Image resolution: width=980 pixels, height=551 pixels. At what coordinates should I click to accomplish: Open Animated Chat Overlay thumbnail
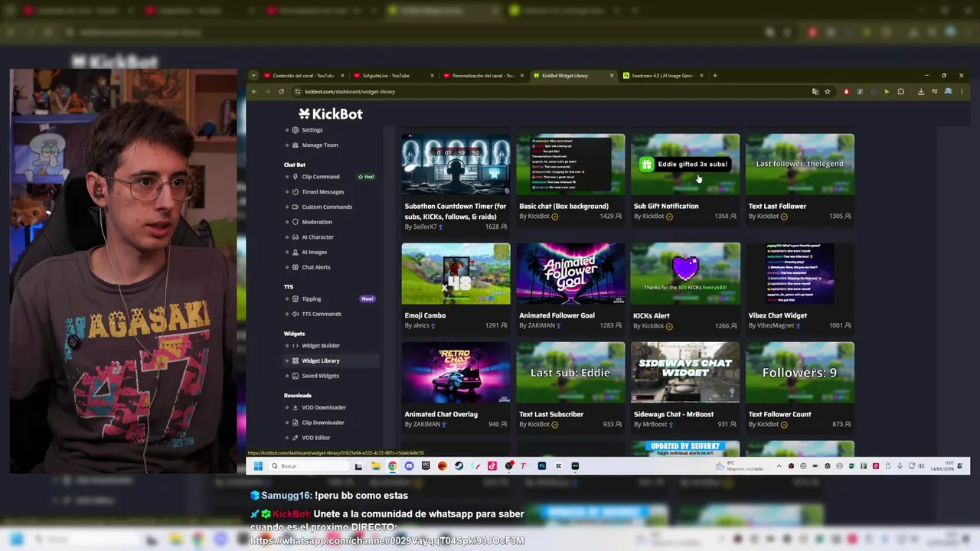point(456,373)
